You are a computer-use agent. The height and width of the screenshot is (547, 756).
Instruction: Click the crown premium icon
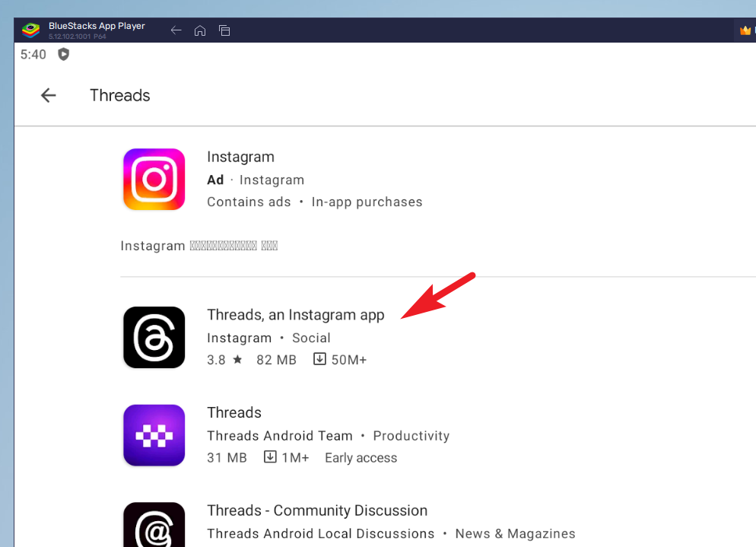(745, 30)
